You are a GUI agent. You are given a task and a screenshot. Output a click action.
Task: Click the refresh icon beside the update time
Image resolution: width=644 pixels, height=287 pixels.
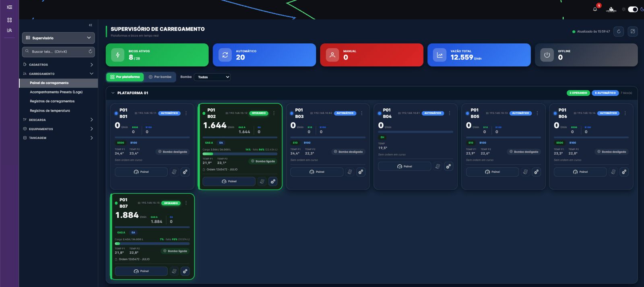(x=619, y=31)
